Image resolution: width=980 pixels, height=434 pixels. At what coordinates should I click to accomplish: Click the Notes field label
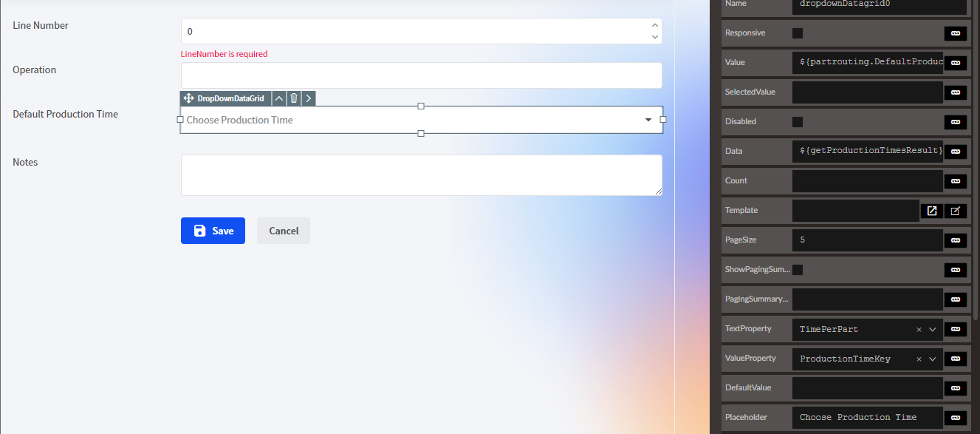(x=25, y=162)
